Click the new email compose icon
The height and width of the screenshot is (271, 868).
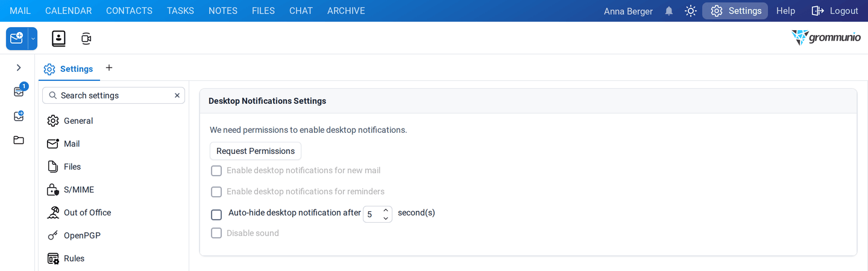click(x=17, y=39)
